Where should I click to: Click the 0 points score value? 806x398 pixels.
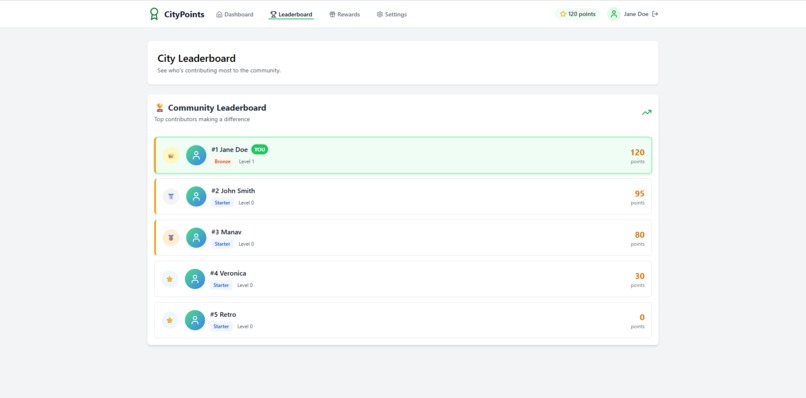642,317
